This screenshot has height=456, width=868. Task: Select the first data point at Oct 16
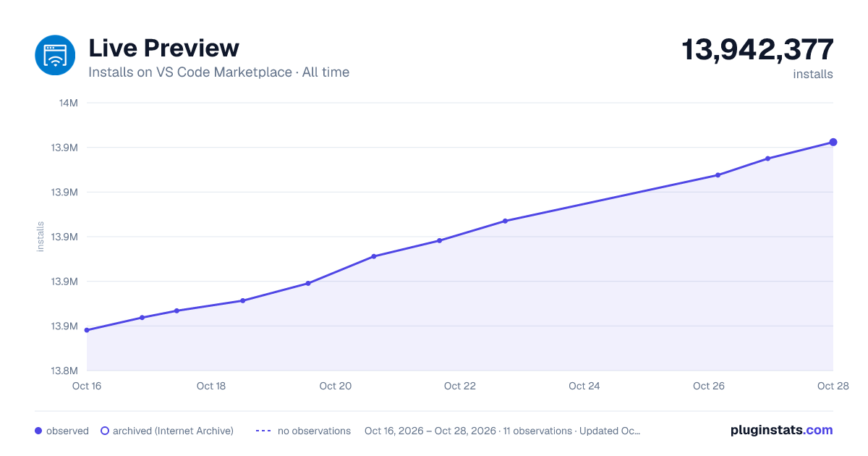[x=87, y=330]
